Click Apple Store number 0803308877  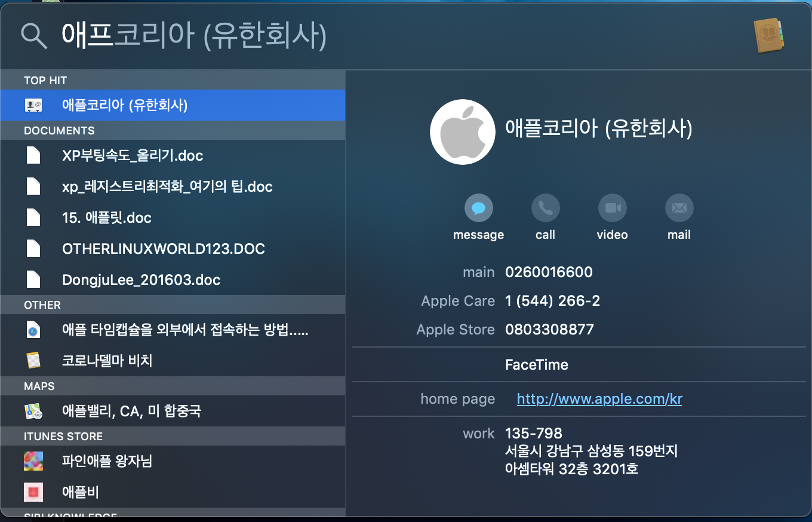pos(549,330)
